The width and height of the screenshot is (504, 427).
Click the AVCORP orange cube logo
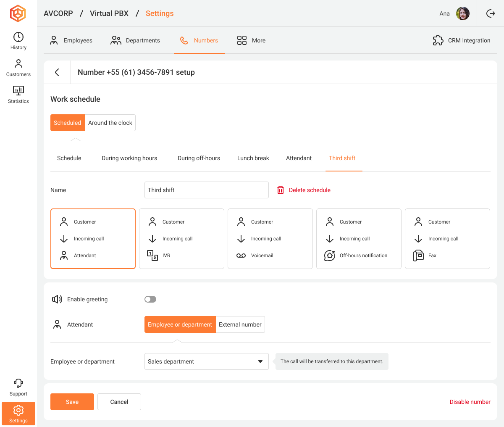tap(18, 13)
